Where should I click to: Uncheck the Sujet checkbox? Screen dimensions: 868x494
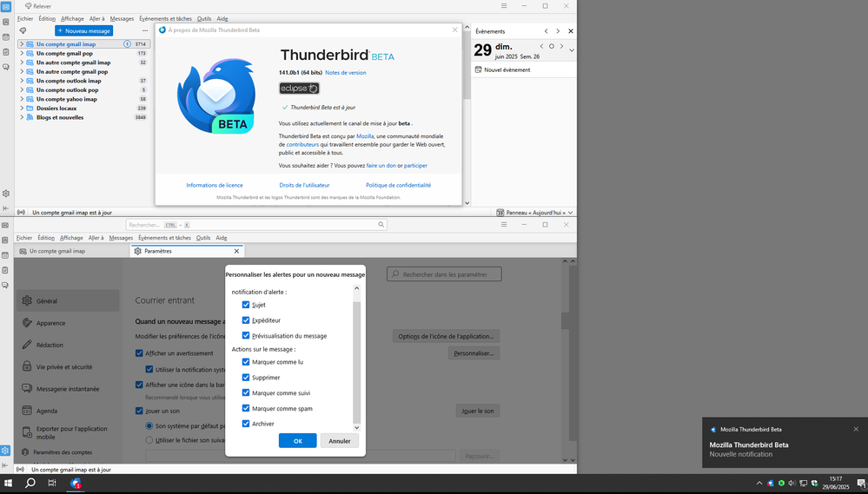tap(246, 305)
